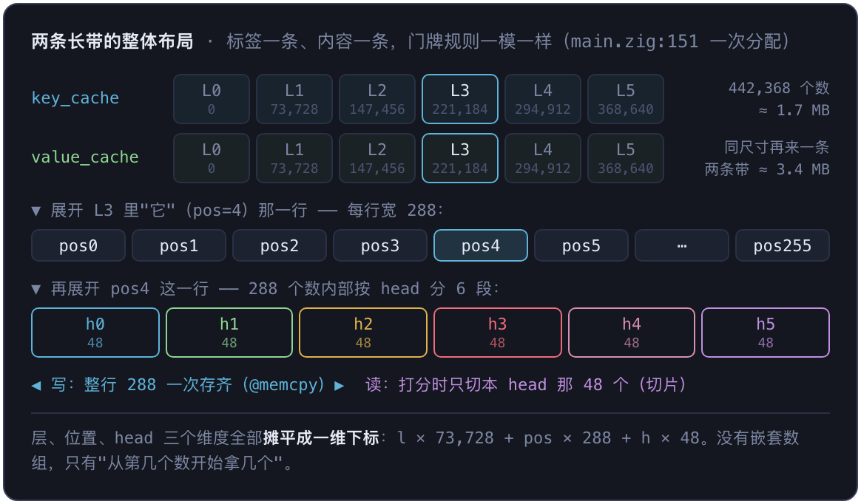Choose the pos255 cell

pyautogui.click(x=783, y=245)
